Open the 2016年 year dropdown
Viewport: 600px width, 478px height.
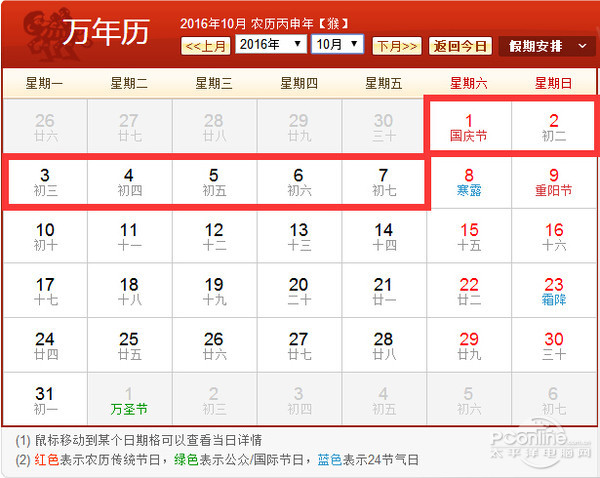pyautogui.click(x=271, y=44)
